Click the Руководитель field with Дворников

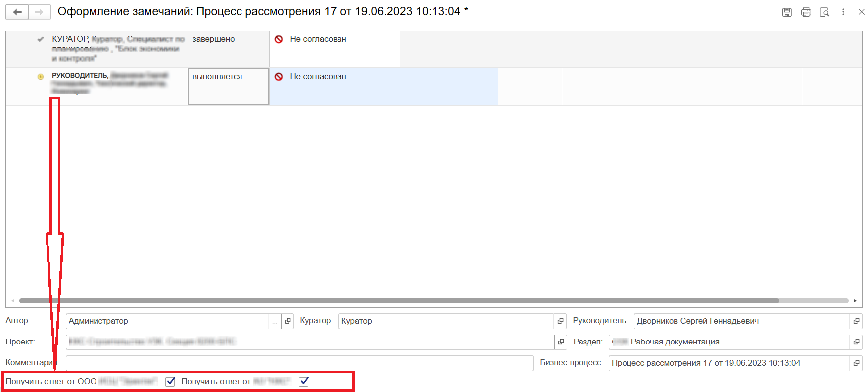coord(742,321)
